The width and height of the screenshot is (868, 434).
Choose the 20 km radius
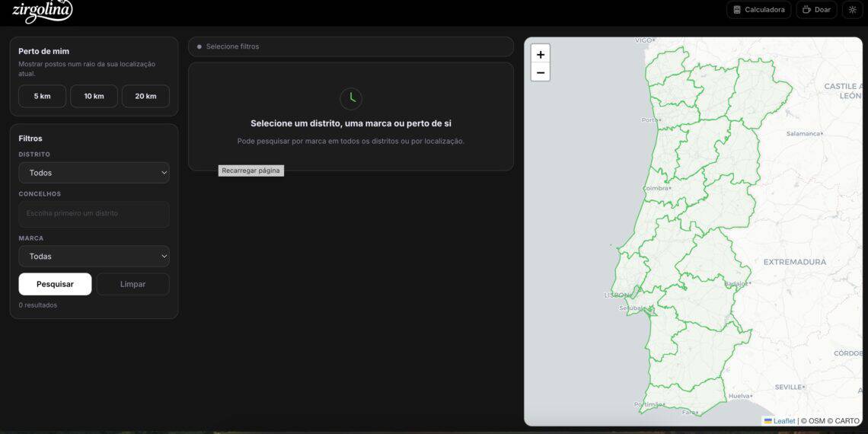point(145,96)
